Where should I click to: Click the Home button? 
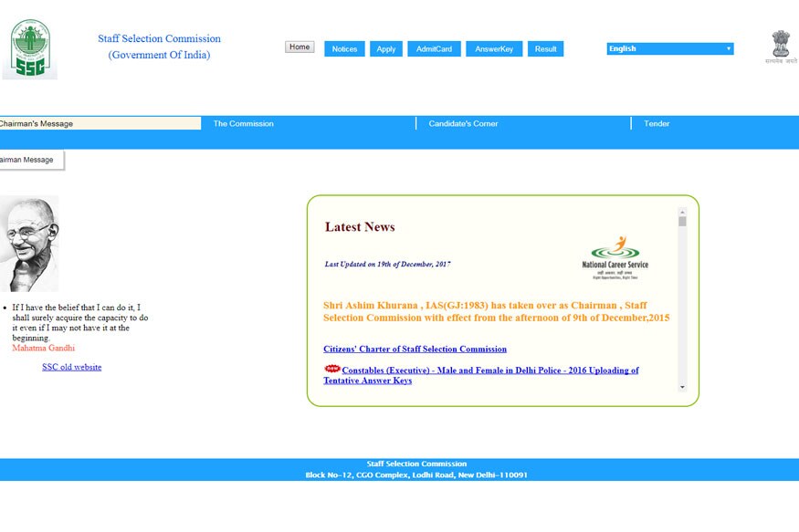300,47
